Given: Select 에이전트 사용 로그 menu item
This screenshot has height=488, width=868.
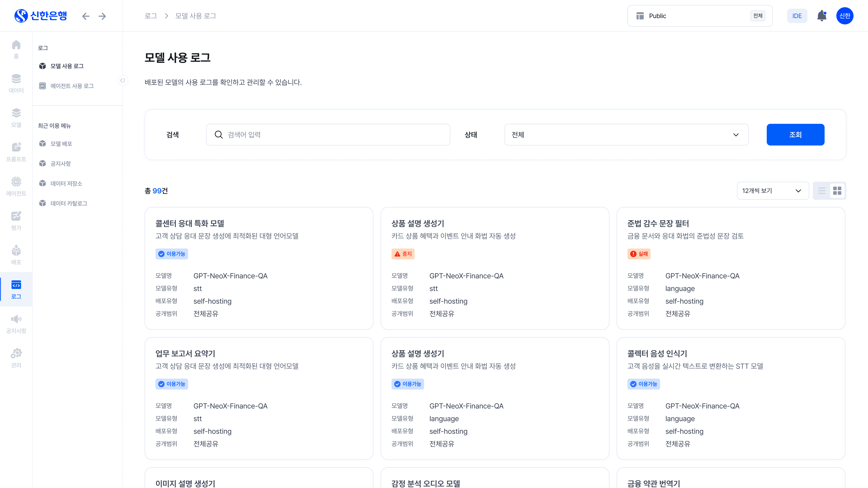Looking at the screenshot, I should click(x=72, y=86).
